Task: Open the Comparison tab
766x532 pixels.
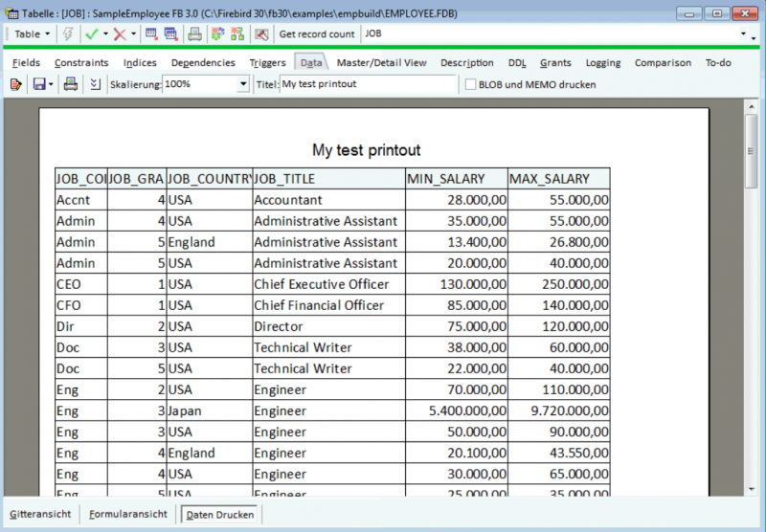Action: [x=663, y=62]
